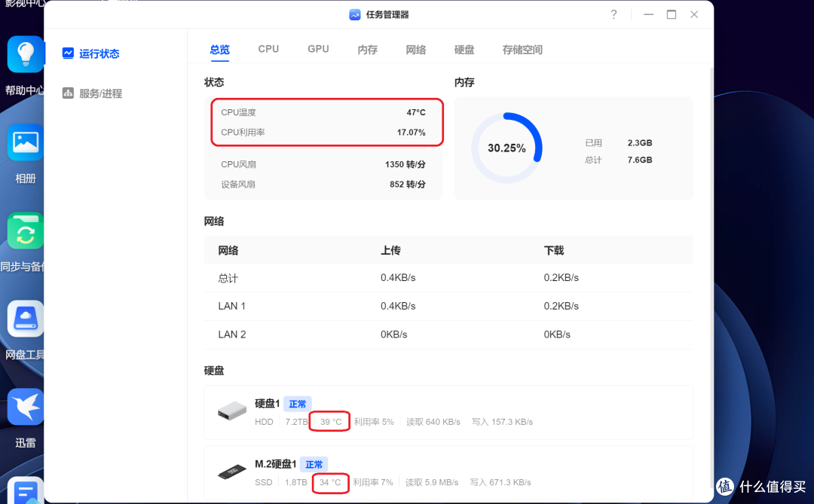Click the 正常 status badge of M.2硬盘1
The image size is (814, 504).
coord(314,465)
